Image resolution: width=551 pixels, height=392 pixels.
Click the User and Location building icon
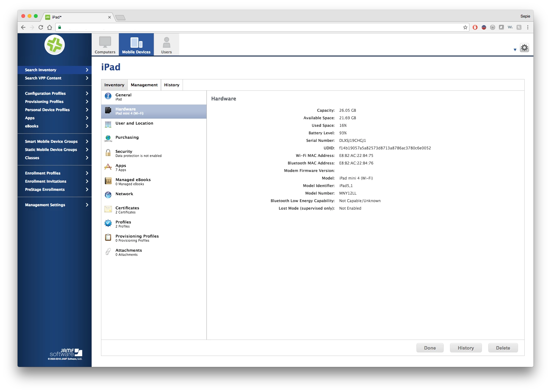tap(108, 124)
